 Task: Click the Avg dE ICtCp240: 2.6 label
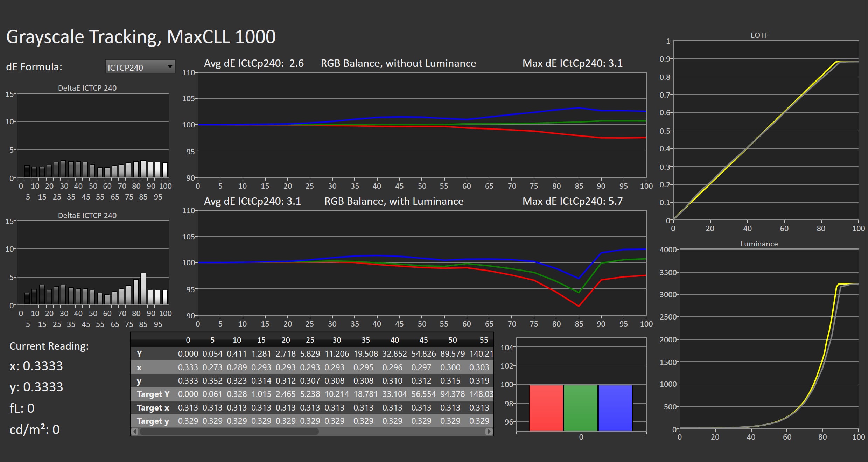(x=254, y=63)
